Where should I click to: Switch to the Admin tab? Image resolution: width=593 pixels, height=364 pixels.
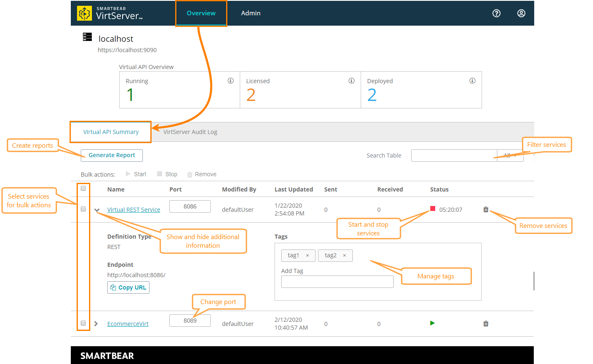click(x=251, y=13)
